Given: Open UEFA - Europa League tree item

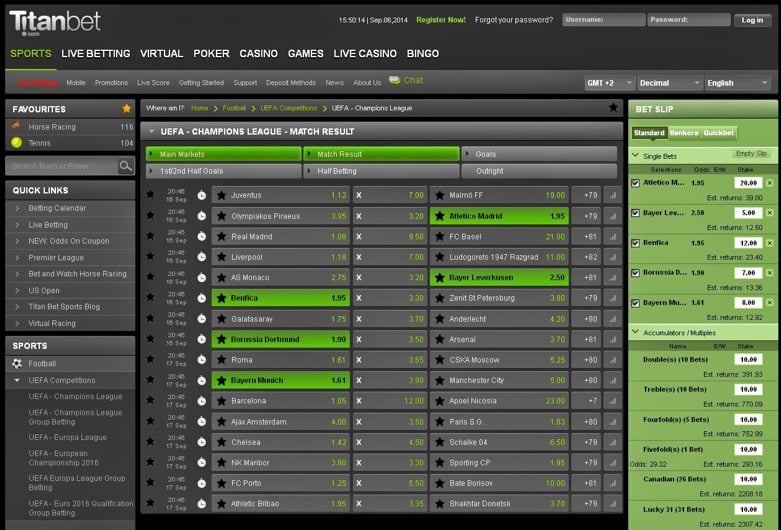Looking at the screenshot, I should (x=67, y=437).
